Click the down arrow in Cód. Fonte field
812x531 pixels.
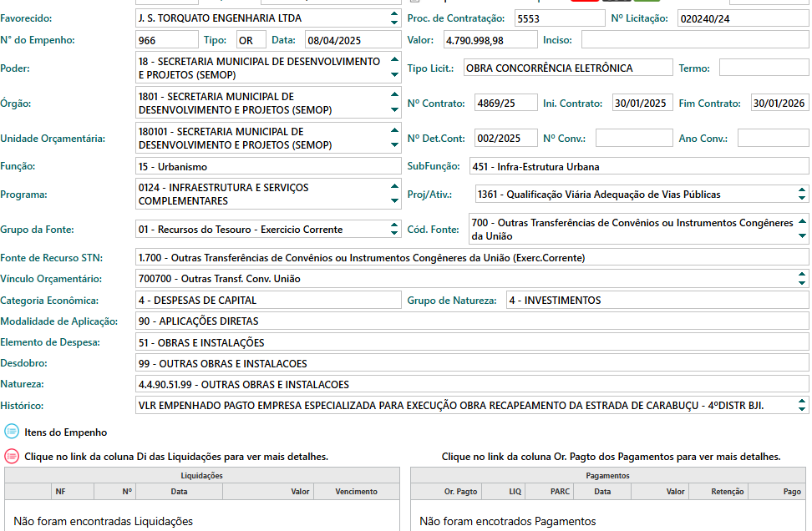coord(802,236)
